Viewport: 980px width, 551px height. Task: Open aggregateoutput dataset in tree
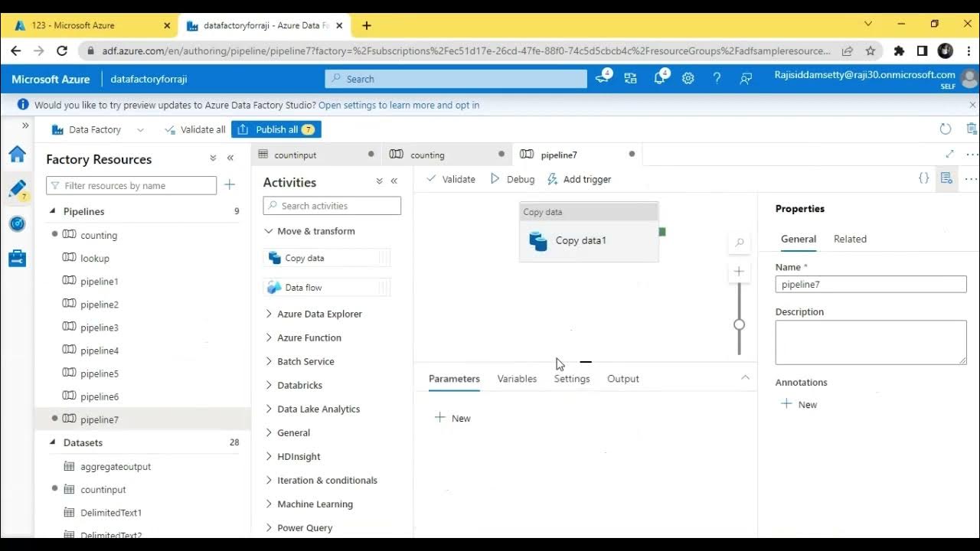click(116, 466)
